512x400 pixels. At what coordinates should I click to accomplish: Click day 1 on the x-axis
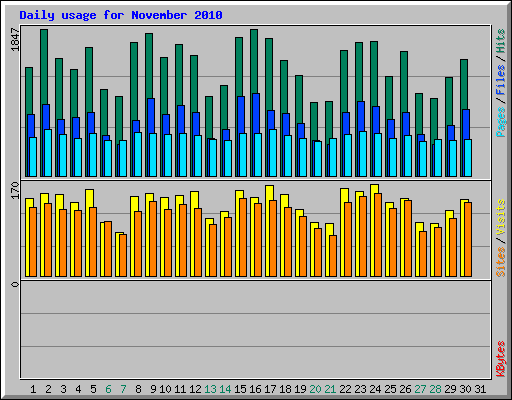point(33,389)
